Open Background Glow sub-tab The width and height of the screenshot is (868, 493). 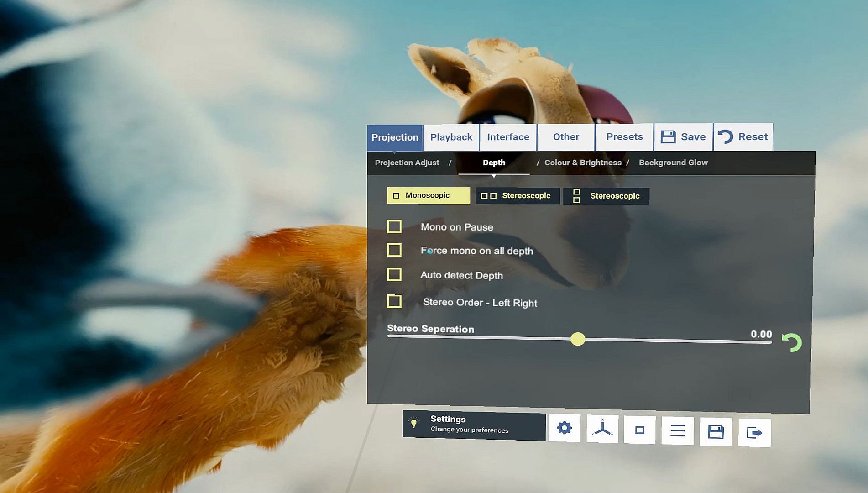[x=673, y=163]
